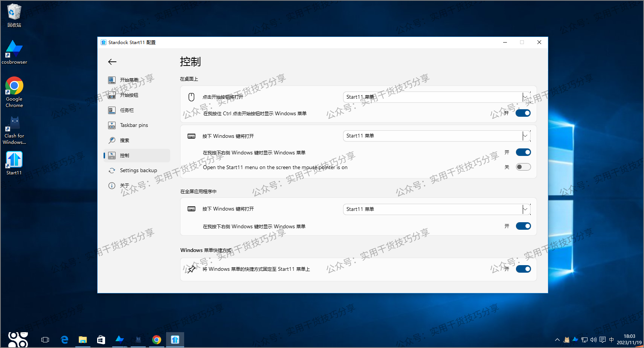Click the pin icon under Windows 菜单快捷方式

192,269
